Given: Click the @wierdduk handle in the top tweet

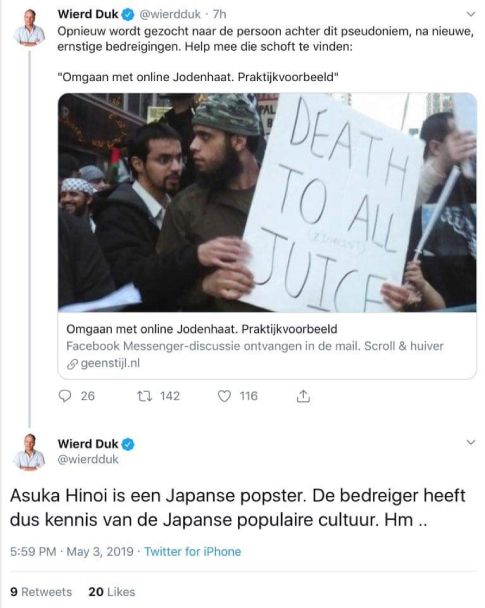Looking at the screenshot, I should pos(170,14).
